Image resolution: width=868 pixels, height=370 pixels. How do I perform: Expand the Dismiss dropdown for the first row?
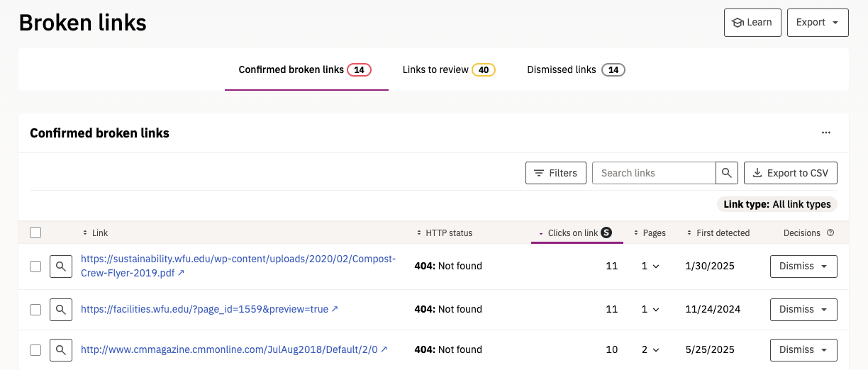(x=803, y=267)
